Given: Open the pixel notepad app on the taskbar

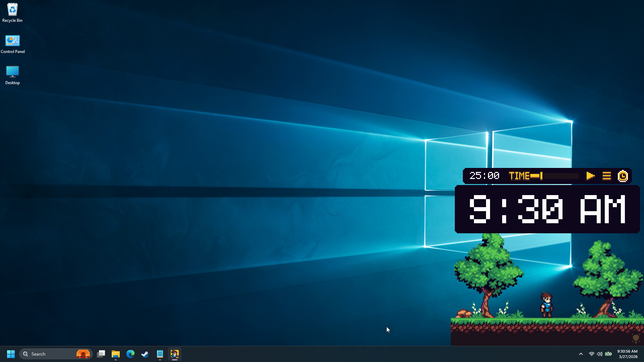Looking at the screenshot, I should (x=160, y=354).
